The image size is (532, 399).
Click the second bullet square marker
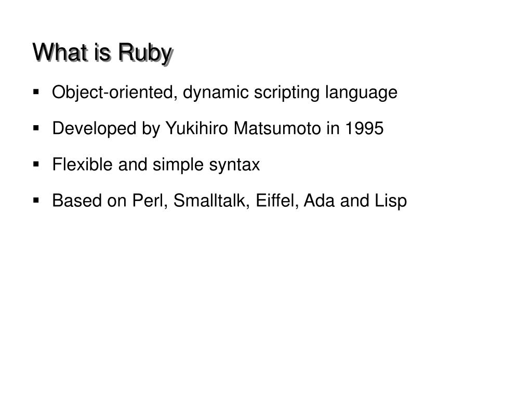pos(36,128)
